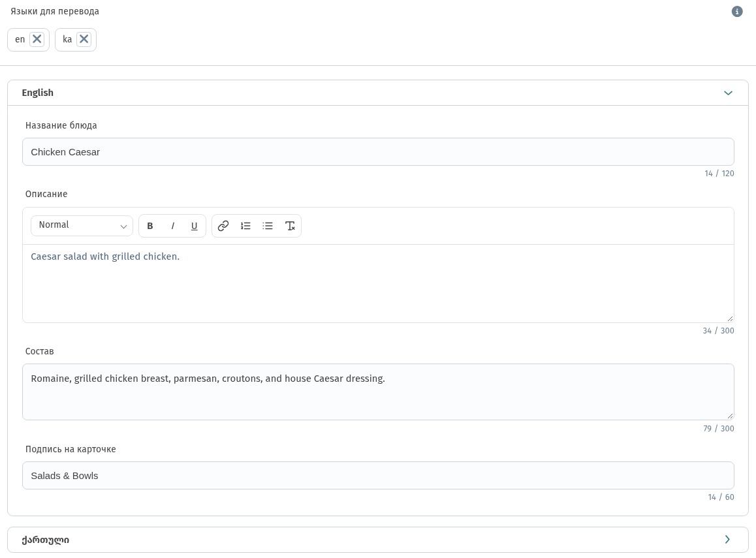Click the 'Название блюда' label

[61, 125]
